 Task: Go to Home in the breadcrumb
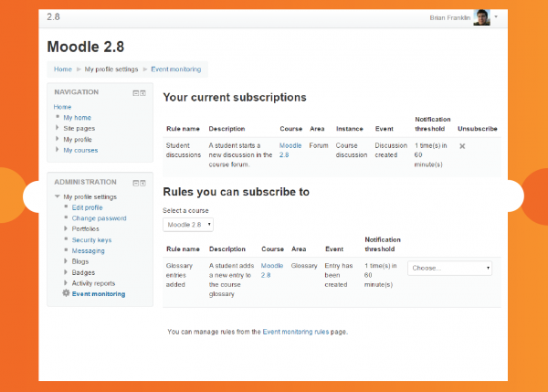click(x=62, y=69)
